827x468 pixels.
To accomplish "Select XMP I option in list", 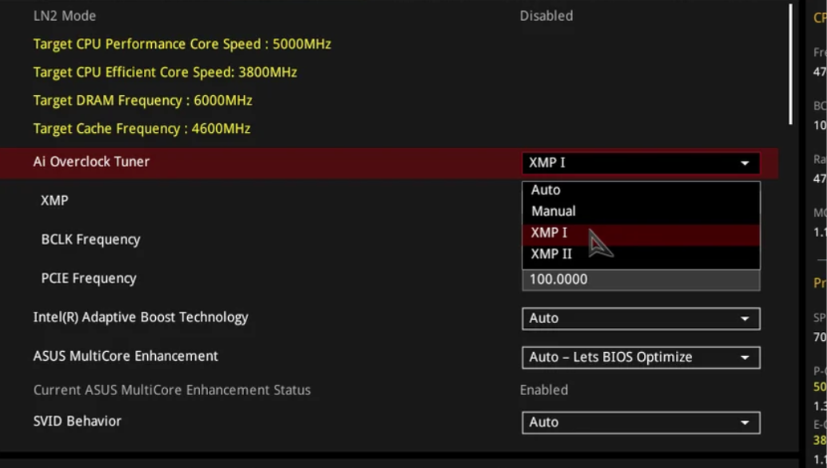I will 641,233.
